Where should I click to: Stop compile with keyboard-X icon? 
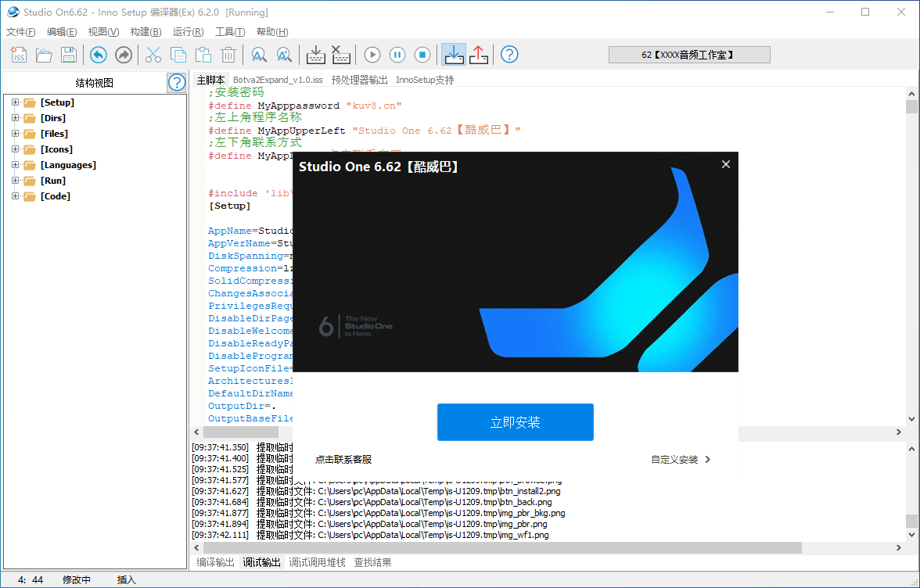pos(341,55)
